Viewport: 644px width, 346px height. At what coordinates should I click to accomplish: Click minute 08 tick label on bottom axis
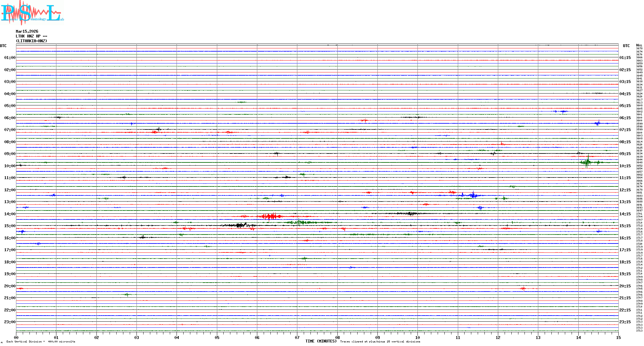[337, 337]
